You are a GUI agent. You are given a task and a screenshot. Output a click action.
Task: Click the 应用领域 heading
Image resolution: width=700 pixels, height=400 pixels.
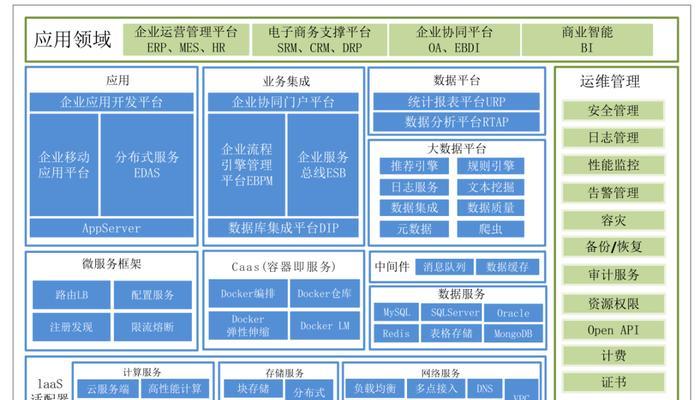(x=72, y=39)
